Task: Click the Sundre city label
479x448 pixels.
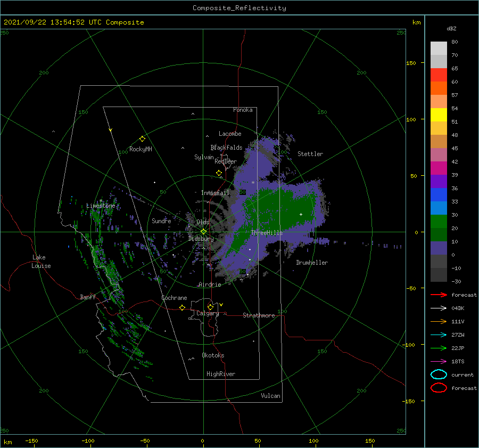Action: pos(161,221)
